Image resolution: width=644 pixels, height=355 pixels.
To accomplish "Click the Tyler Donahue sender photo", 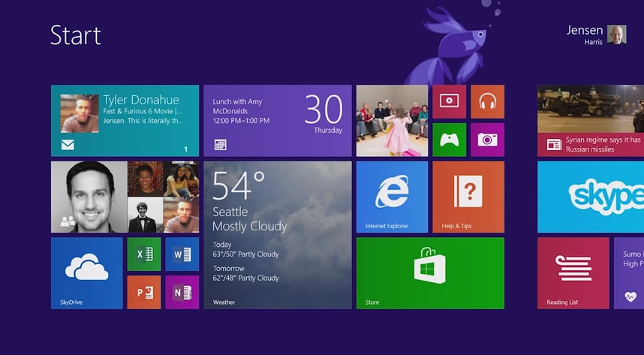I will coord(80,113).
